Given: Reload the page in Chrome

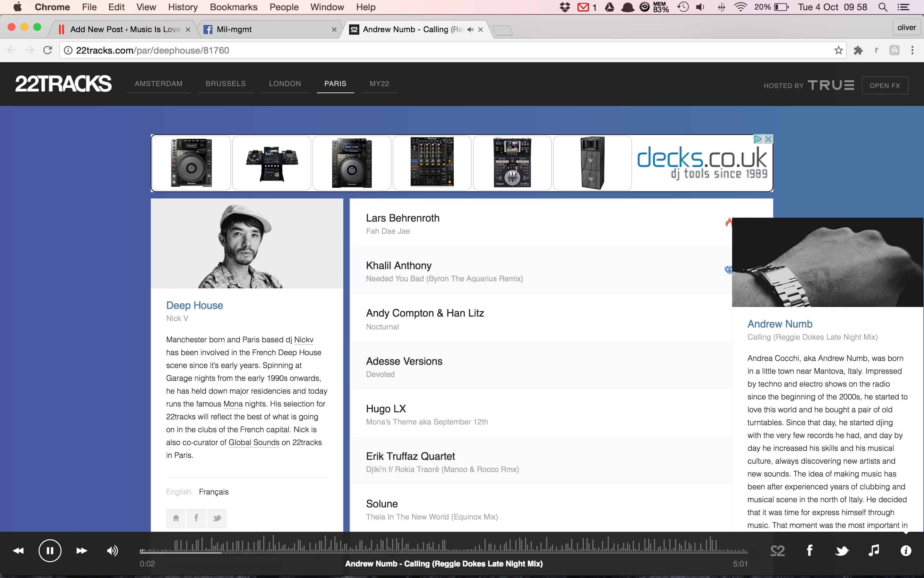Looking at the screenshot, I should pyautogui.click(x=47, y=50).
